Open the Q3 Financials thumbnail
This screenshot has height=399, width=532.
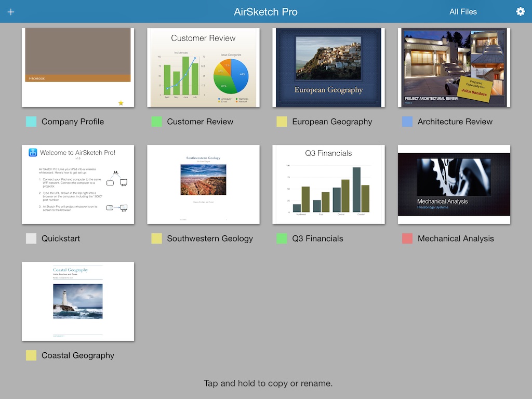tap(328, 184)
